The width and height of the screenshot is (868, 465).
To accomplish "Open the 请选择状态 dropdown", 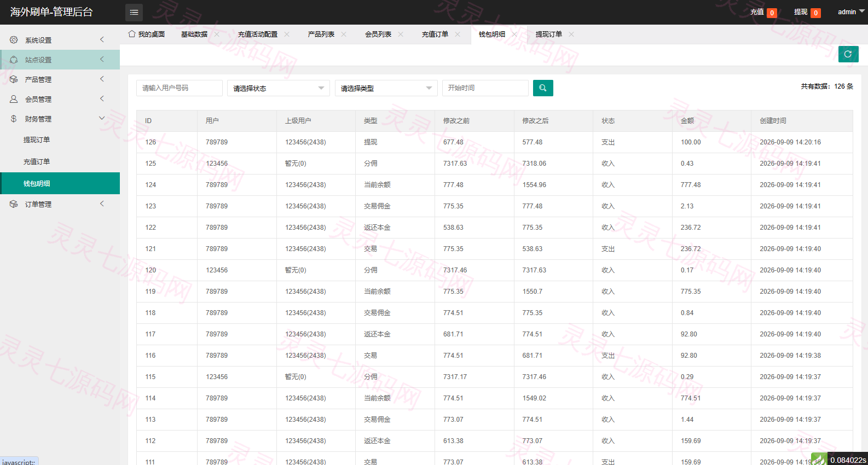I will tap(279, 88).
